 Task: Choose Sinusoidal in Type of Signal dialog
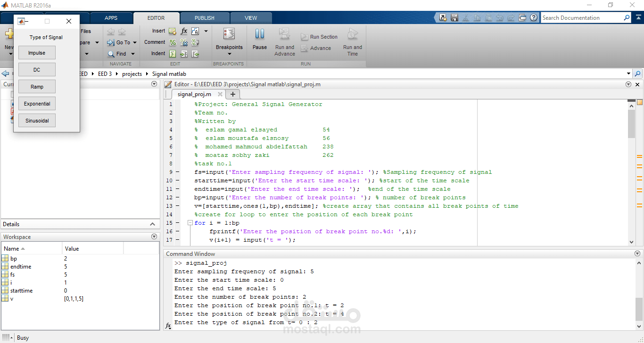pyautogui.click(x=37, y=121)
